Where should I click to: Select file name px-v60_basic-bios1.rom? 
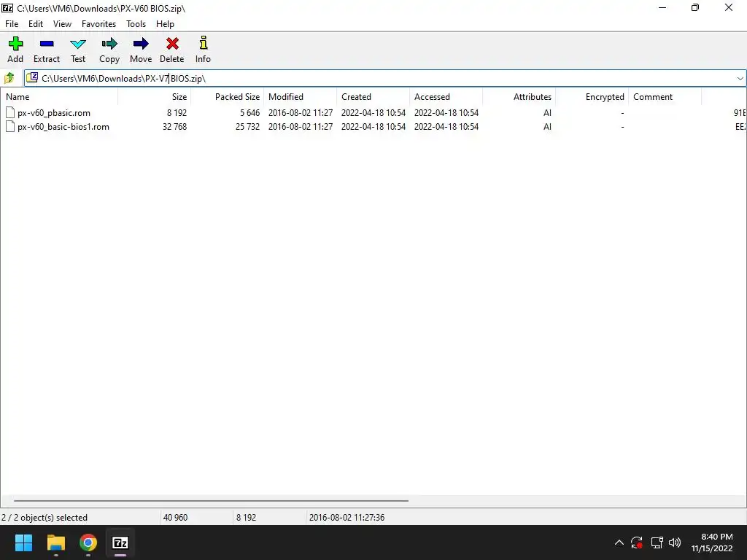[63, 127]
